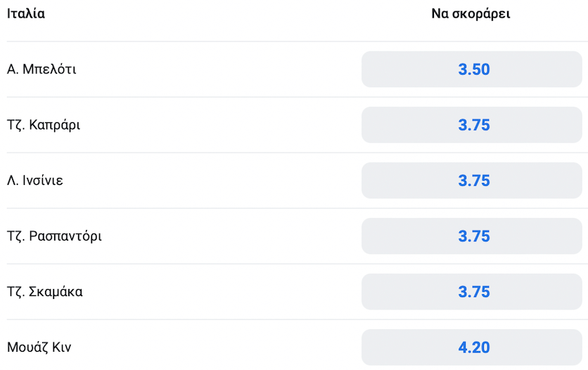
Task: Select 3.75 odds for Τζ. Ρασπαντόρι
Action: click(472, 236)
